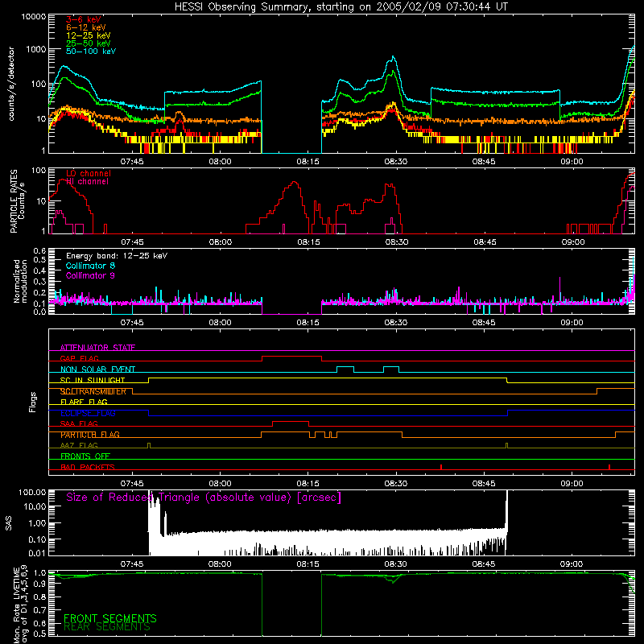Viewport: 644px width, 644px height.
Task: Click the raised SAA FLAG segment near 08:12
Action: point(291,421)
